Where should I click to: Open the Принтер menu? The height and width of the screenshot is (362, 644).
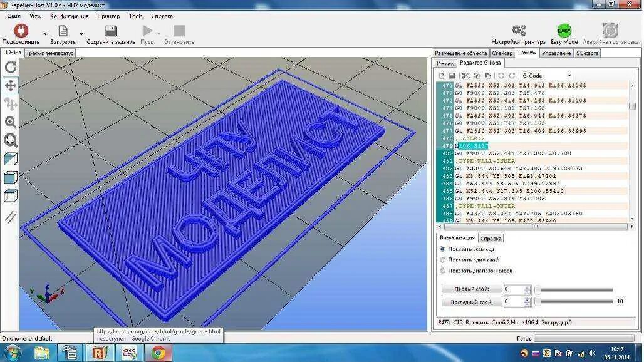(x=108, y=16)
